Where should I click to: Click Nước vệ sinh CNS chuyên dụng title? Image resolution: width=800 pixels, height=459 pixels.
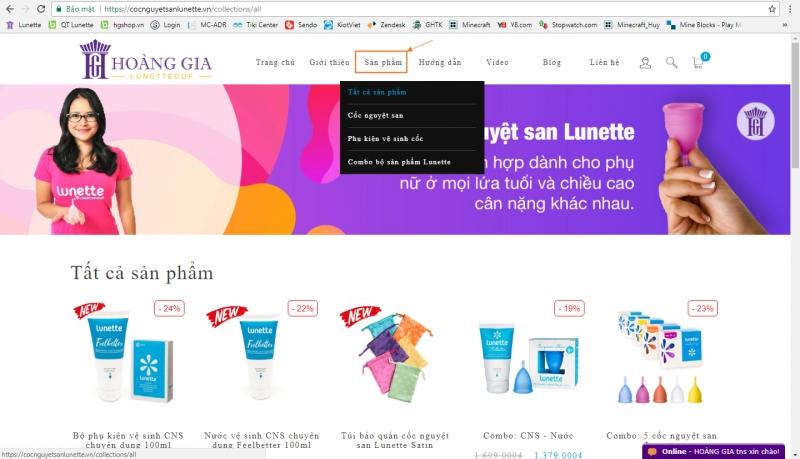[x=262, y=440]
